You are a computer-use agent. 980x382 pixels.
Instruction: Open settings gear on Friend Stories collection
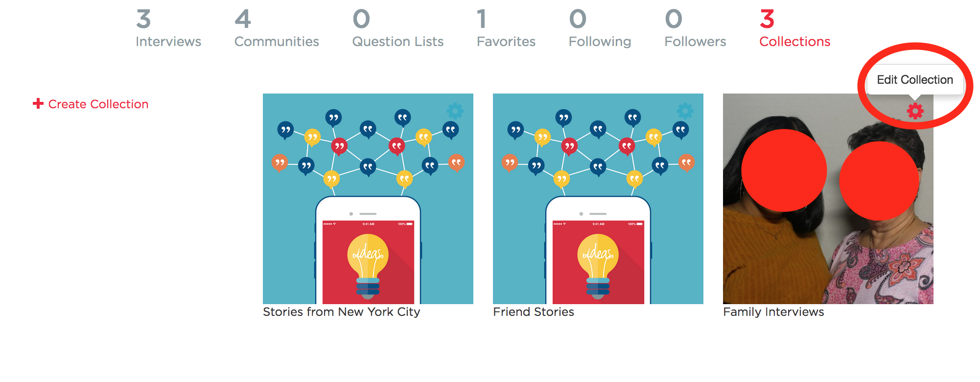pos(685,111)
